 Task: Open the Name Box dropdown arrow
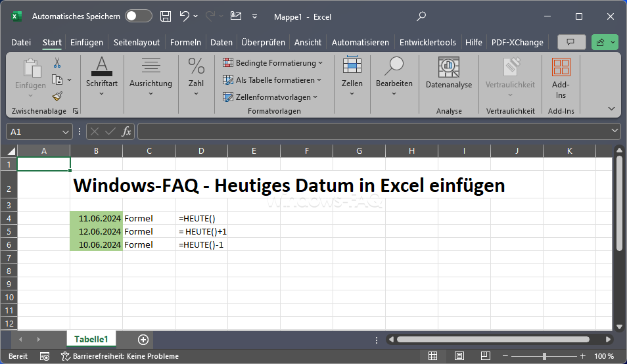66,132
